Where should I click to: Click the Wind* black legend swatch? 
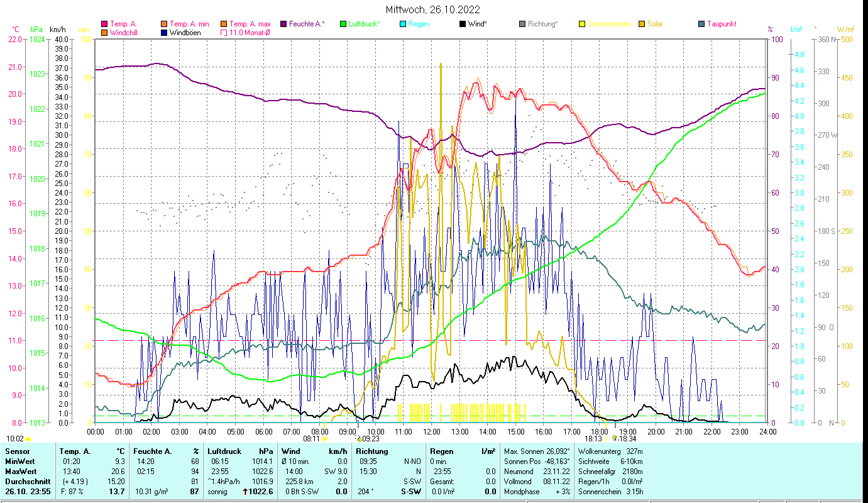[x=462, y=24]
